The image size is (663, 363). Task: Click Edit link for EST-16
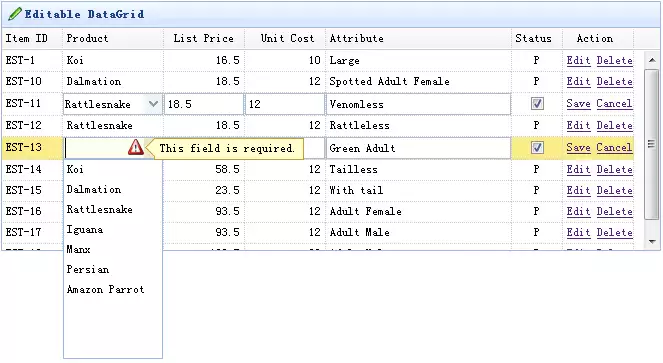[578, 212]
